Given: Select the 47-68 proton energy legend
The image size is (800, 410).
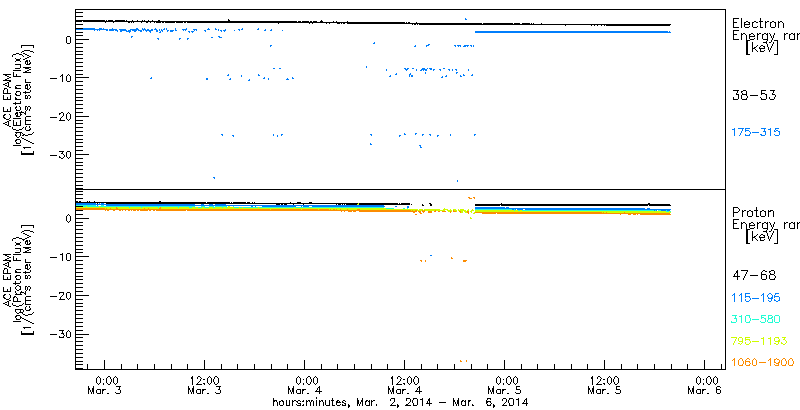Looking at the screenshot, I should pyautogui.click(x=754, y=276).
